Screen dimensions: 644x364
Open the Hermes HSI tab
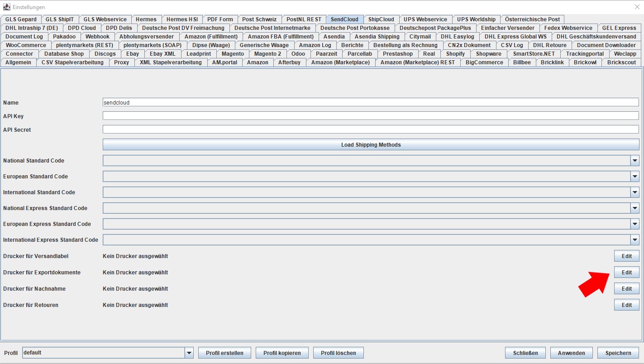pyautogui.click(x=182, y=19)
